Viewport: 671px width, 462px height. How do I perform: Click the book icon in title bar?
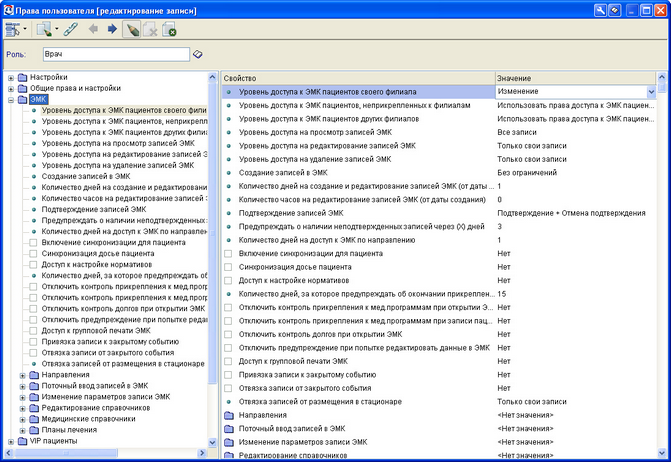[615, 10]
